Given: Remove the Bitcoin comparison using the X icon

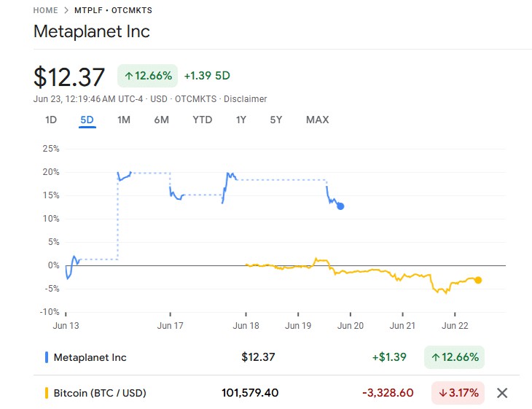Looking at the screenshot, I should click(x=502, y=393).
